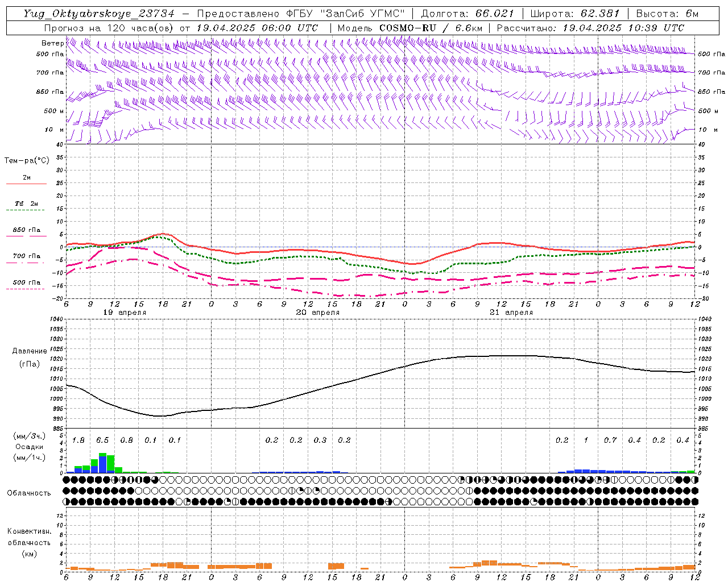Click the 3-hour precipitation value 6.5
Screen dimensions: 728x582
tap(102, 440)
